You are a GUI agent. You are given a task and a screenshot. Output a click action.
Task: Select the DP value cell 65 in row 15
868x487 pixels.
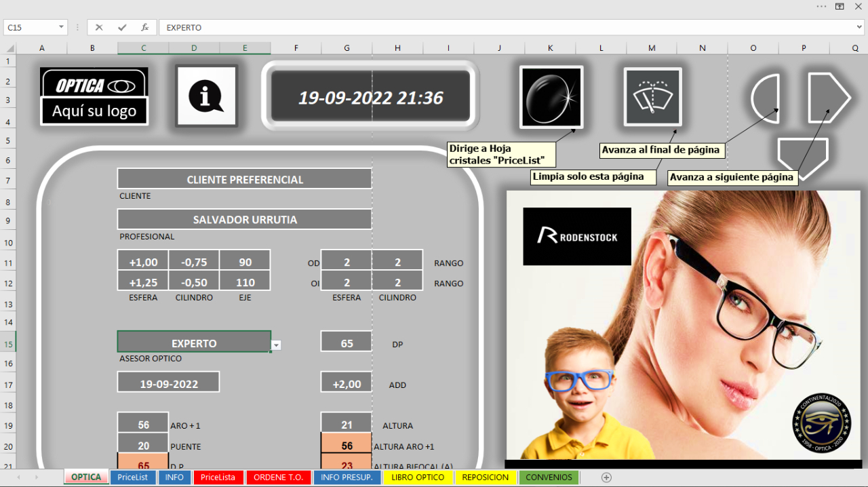tap(347, 343)
